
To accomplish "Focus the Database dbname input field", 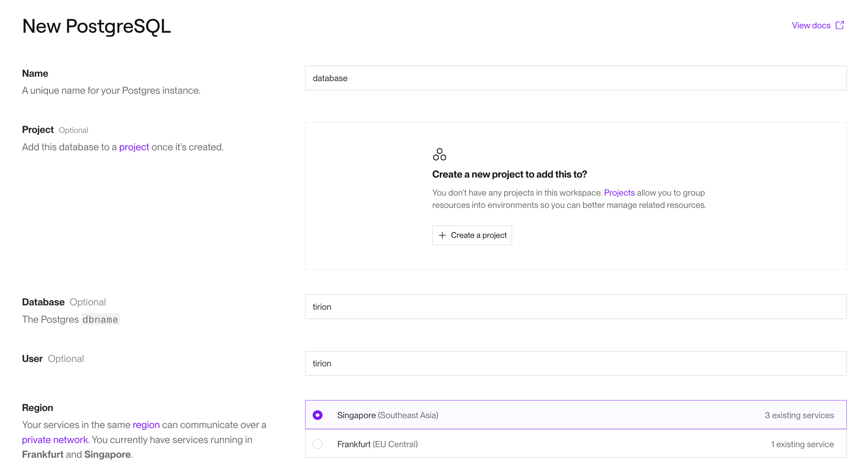I will (x=575, y=307).
